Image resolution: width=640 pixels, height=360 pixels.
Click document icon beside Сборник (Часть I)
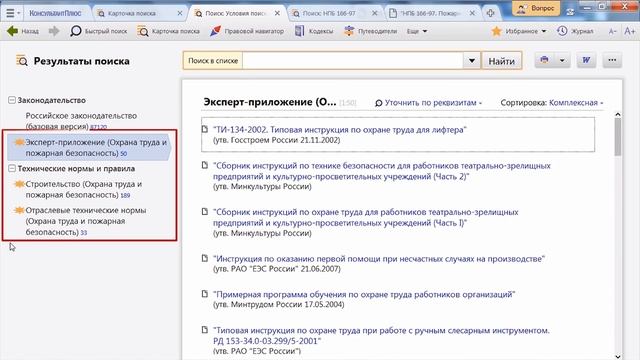point(205,211)
